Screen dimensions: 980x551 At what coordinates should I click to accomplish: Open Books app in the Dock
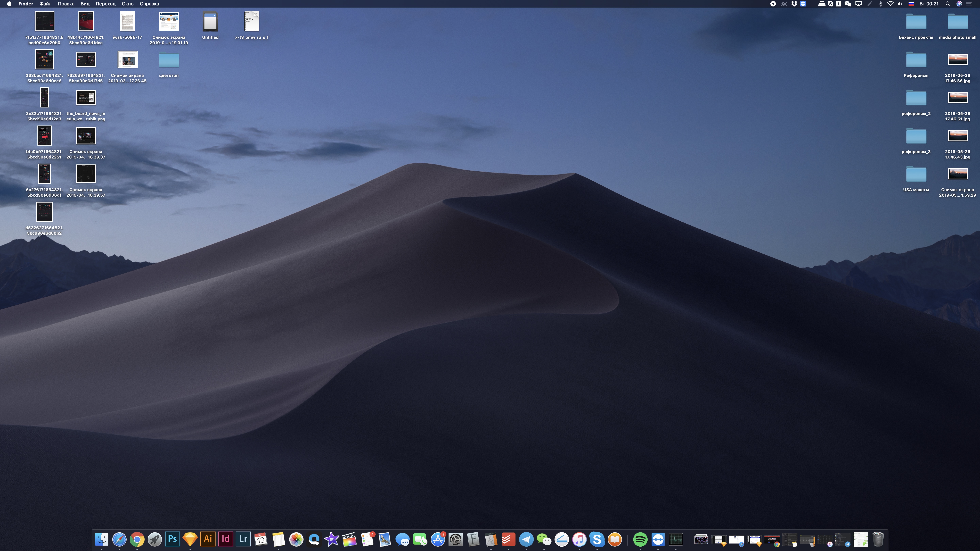615,539
